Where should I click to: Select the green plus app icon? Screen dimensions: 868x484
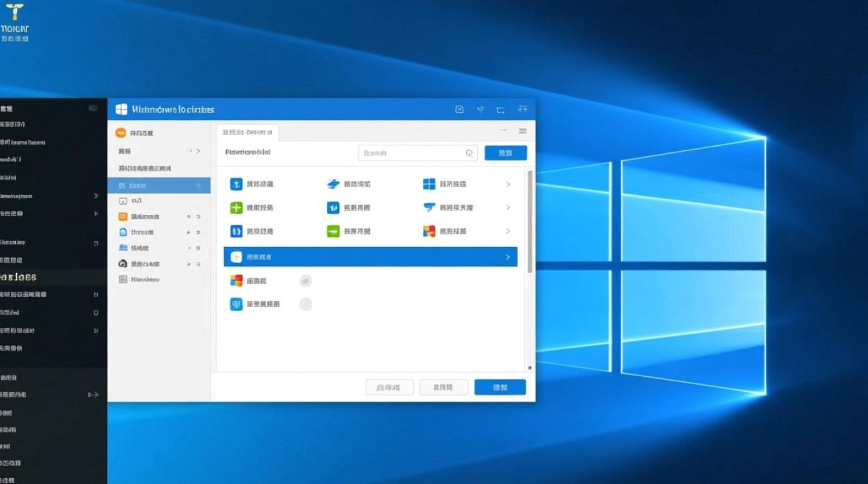click(236, 207)
